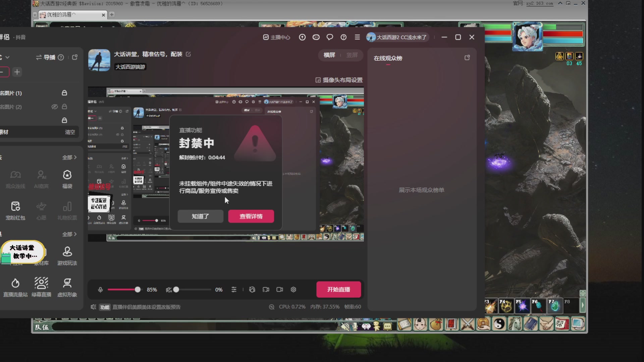This screenshot has height=362, width=644.
Task: Open 游戏玩法 tool
Action: coord(67,256)
